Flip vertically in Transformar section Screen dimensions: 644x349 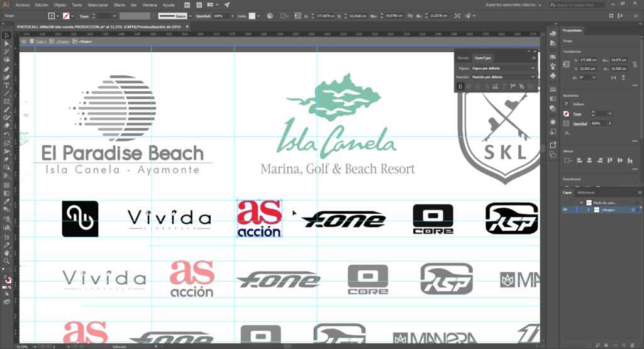coord(623,77)
